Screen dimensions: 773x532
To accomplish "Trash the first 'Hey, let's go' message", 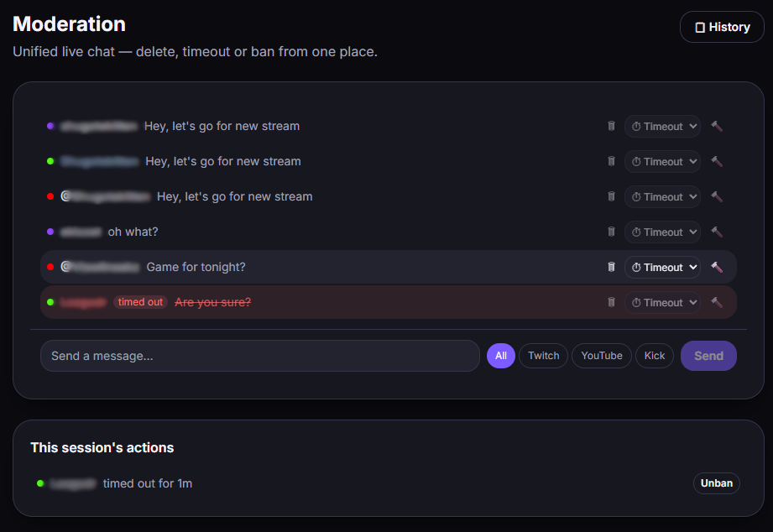I will [x=611, y=126].
